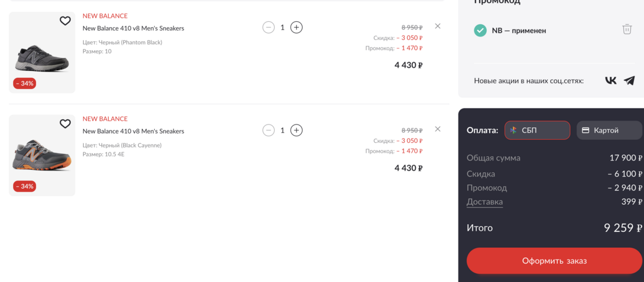This screenshot has height=282, width=644.
Task: Open the Telegram channel link
Action: point(629,80)
